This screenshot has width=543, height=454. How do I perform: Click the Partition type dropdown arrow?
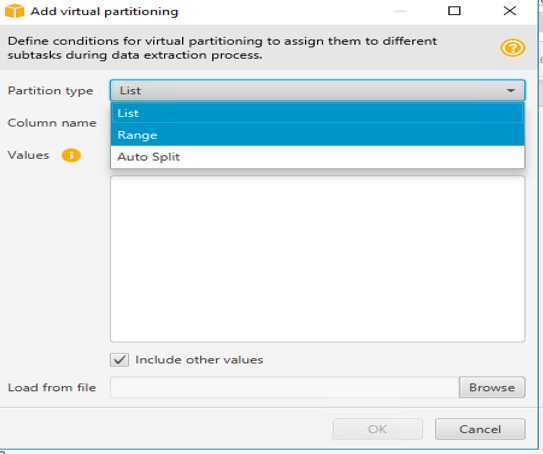[510, 91]
